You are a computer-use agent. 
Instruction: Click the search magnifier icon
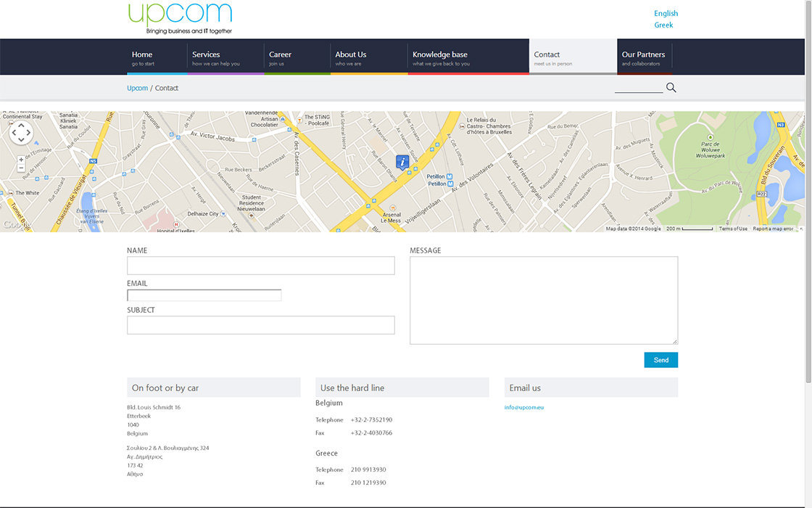671,88
